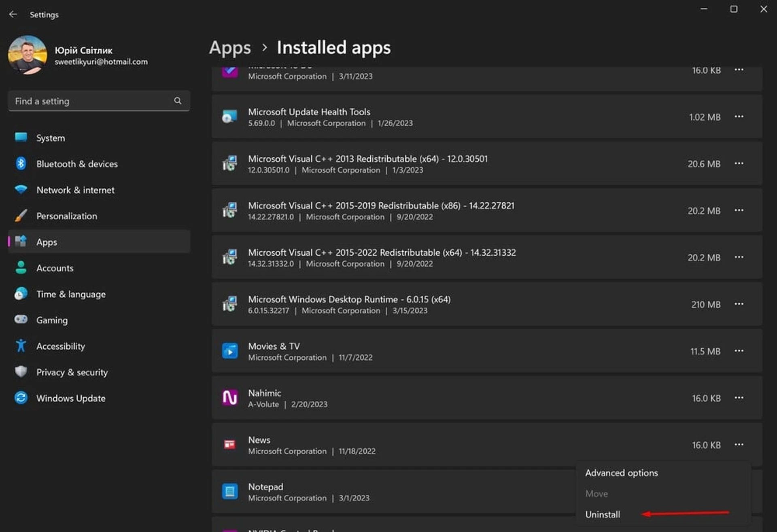Click the Nahimic A-Volute publisher line
Screen dimensions: 777x532
[x=288, y=404]
